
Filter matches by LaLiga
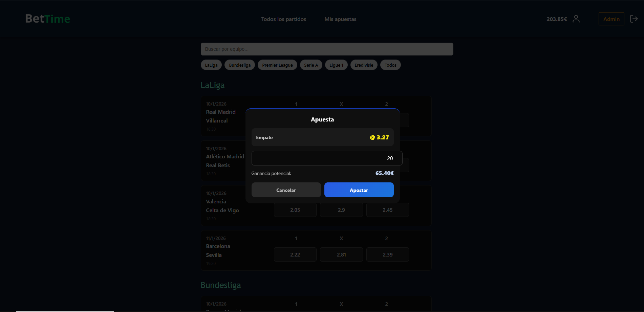tap(211, 65)
